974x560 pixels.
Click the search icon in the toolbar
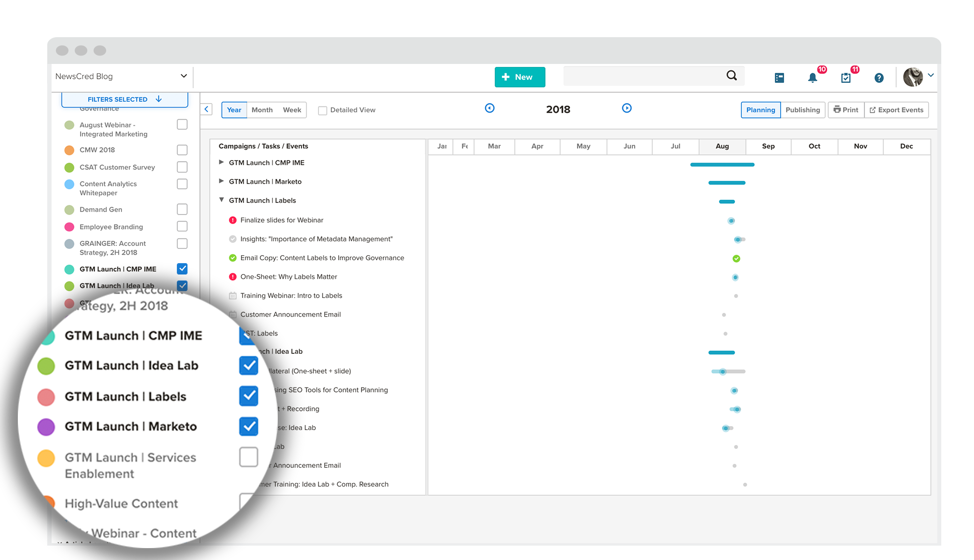pos(732,75)
